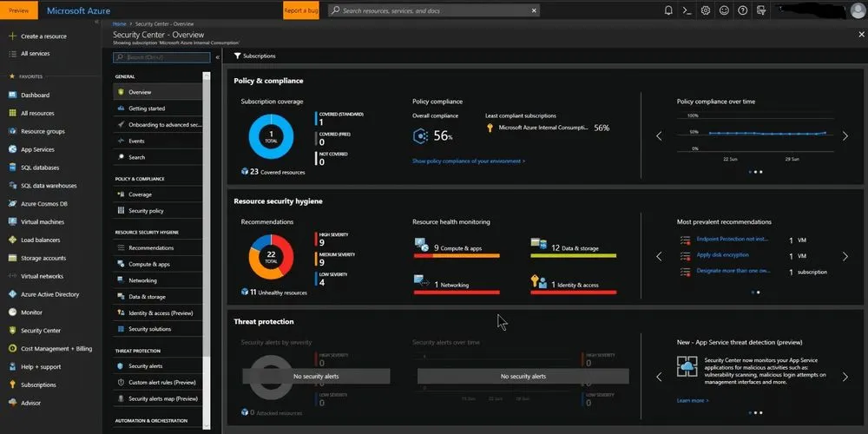Image resolution: width=868 pixels, height=434 pixels.
Task: Show previous Policy compliance over time chart
Action: (659, 136)
